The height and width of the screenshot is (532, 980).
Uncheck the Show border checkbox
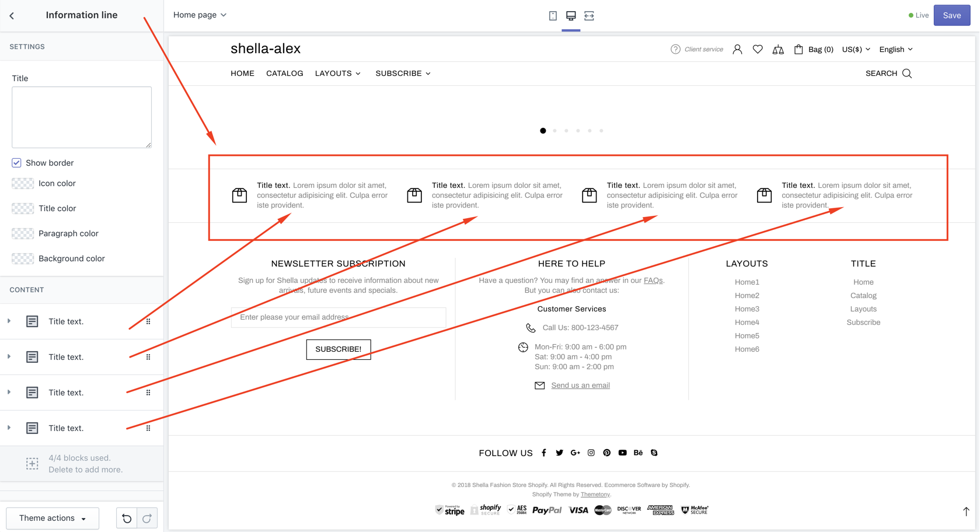click(16, 163)
